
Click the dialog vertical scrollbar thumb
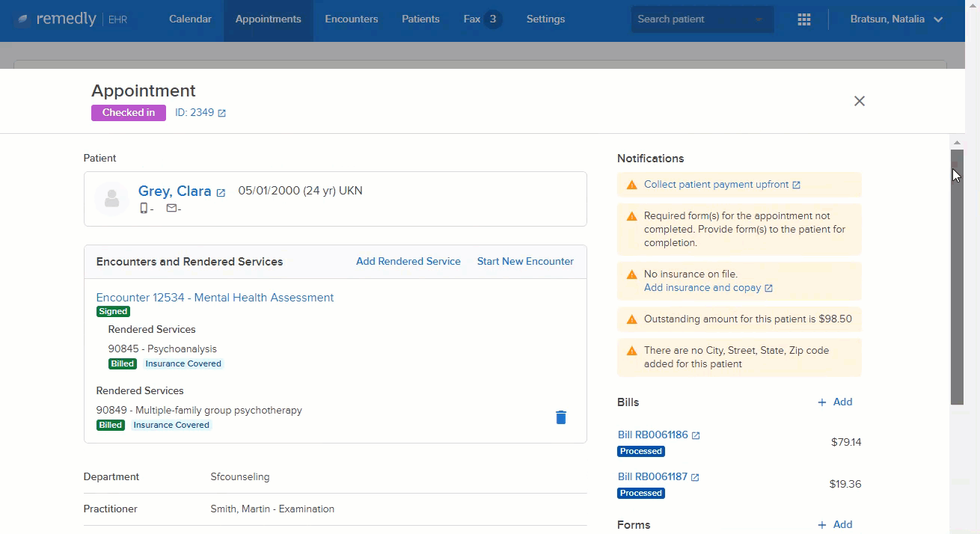tap(957, 277)
